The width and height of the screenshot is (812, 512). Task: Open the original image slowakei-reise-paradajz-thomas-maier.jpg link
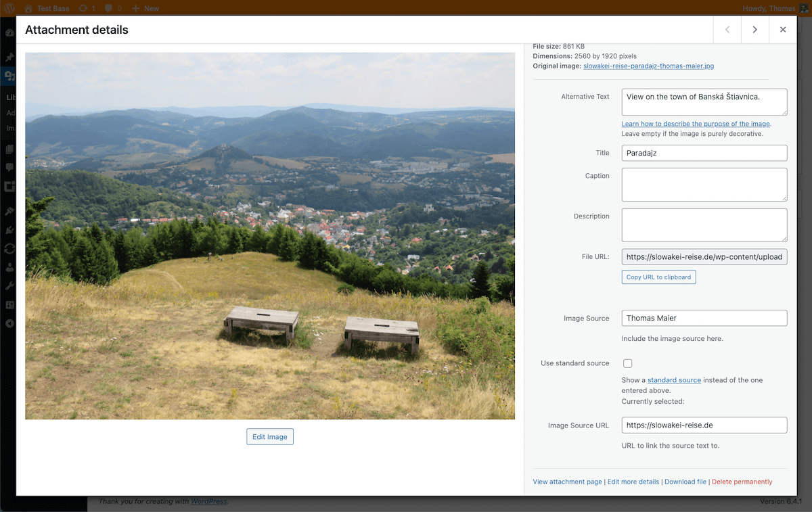648,66
